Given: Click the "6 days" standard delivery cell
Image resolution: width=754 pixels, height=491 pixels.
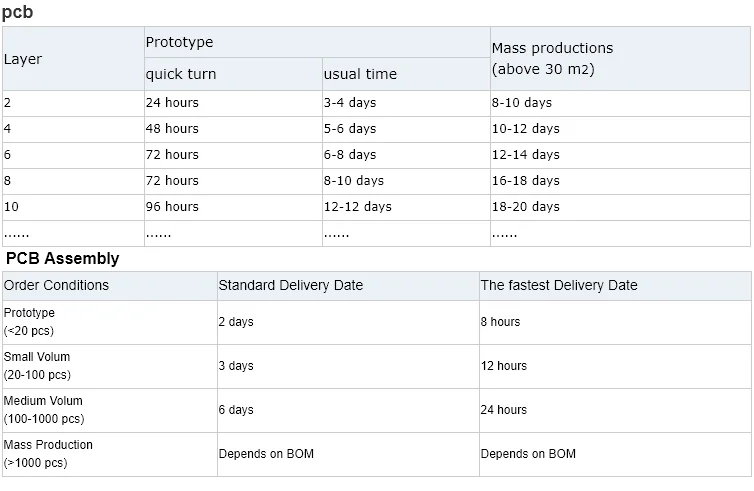Looking at the screenshot, I should click(236, 410).
